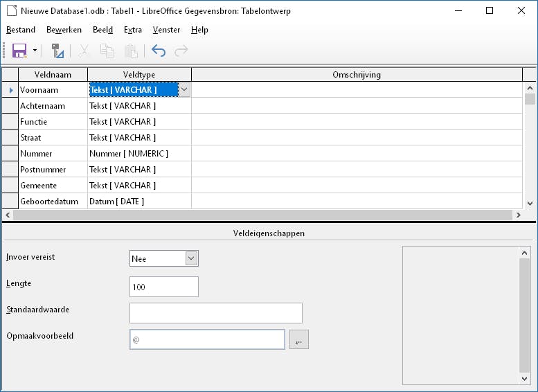Select the Geboortedatum field name cell
Screen dimensions: 538x392
(53, 202)
